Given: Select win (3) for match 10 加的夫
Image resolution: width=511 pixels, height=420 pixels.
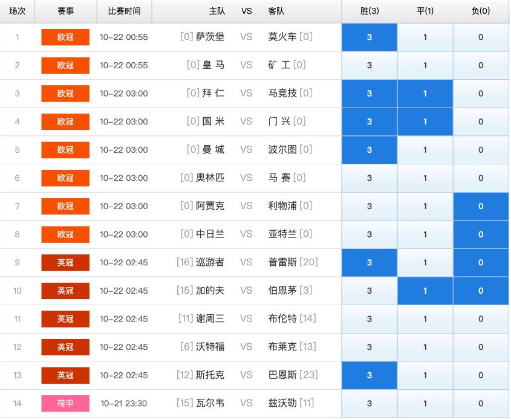Looking at the screenshot, I should 369,291.
